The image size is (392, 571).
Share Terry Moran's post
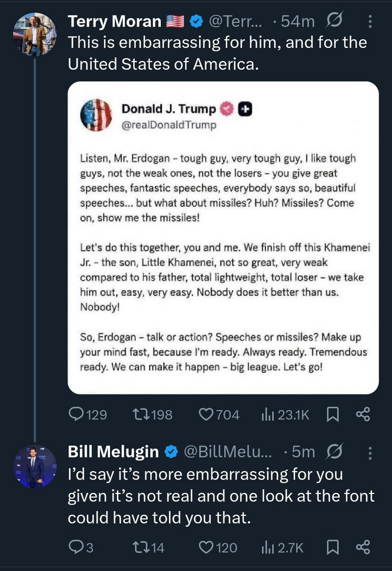click(x=362, y=415)
